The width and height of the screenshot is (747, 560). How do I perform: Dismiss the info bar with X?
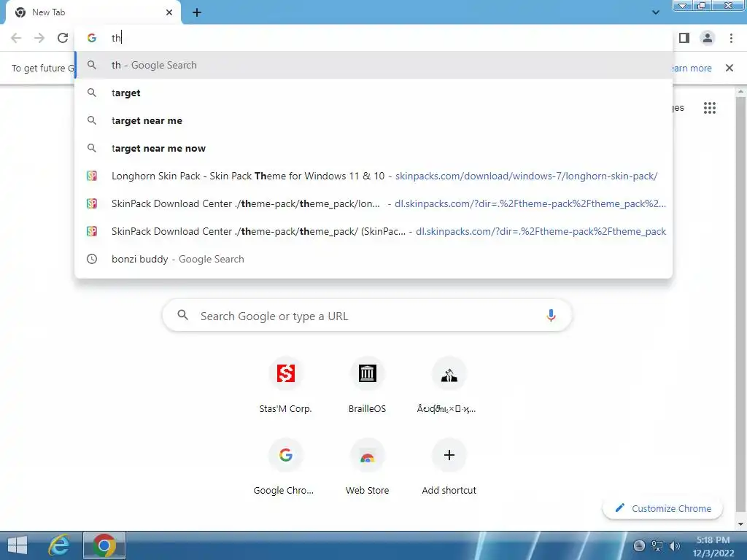pos(729,68)
